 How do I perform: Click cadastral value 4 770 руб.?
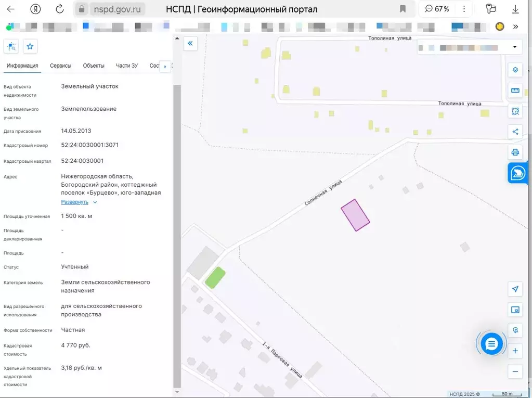point(75,345)
